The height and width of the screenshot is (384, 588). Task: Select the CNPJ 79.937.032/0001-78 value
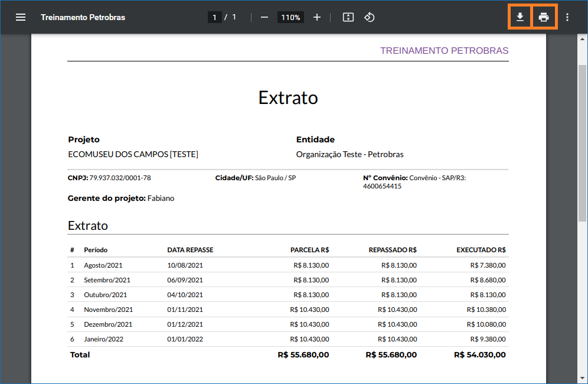[x=120, y=178]
